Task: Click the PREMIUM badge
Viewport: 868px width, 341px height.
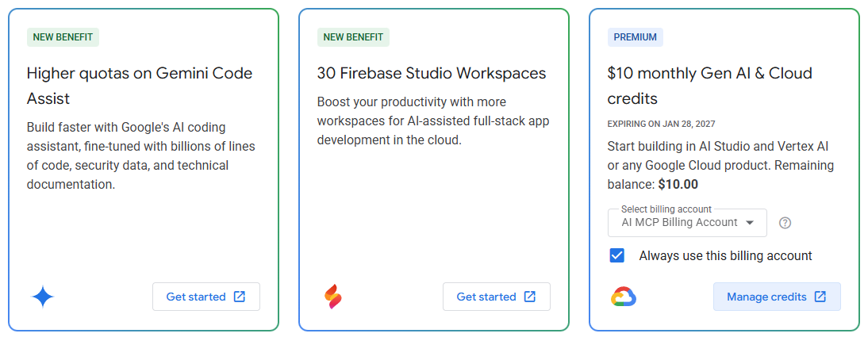Action: [x=635, y=36]
